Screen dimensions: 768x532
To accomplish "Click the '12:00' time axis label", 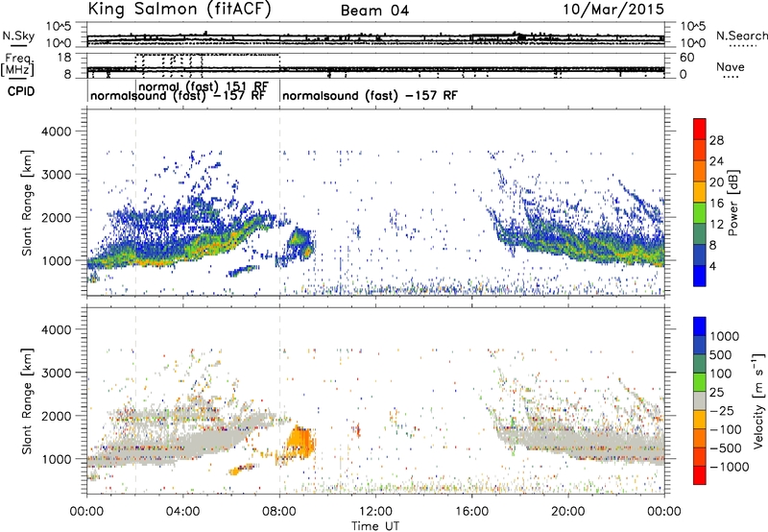I will [375, 512].
